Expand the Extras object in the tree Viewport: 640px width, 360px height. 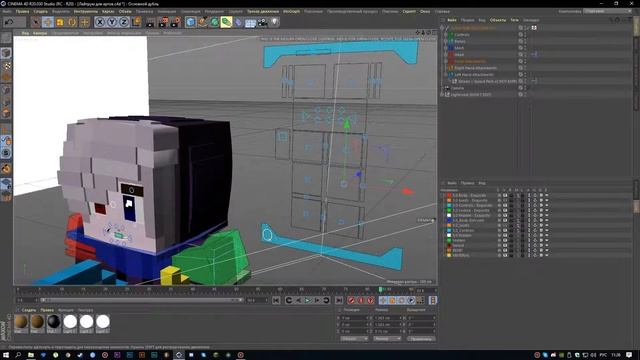tap(445, 41)
